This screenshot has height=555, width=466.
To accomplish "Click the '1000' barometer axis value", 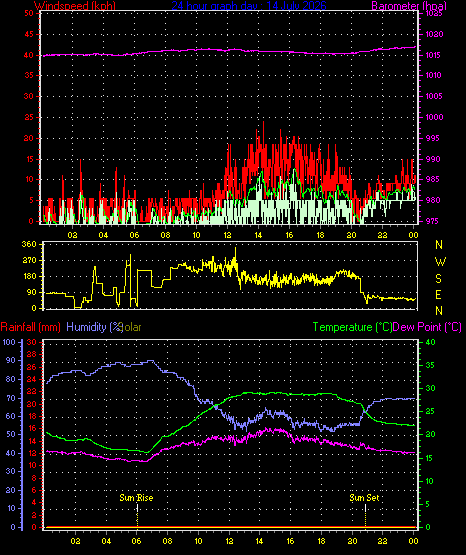I will pos(434,117).
